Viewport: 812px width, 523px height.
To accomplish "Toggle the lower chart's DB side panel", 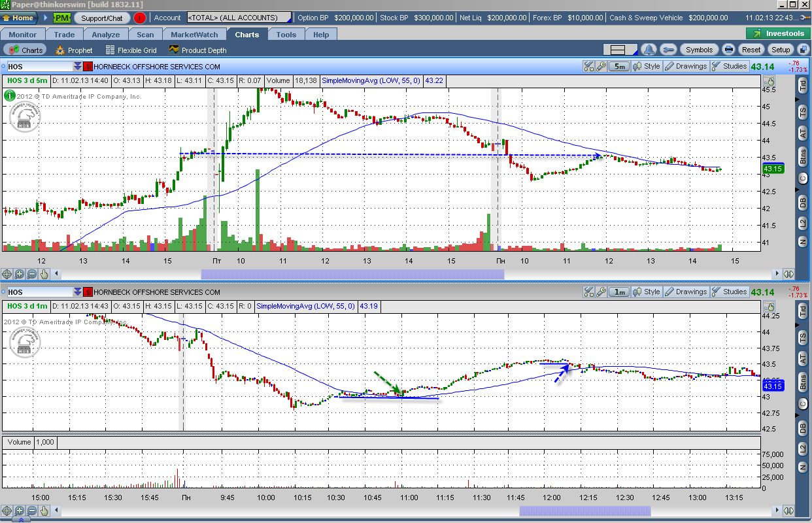I will point(803,428).
